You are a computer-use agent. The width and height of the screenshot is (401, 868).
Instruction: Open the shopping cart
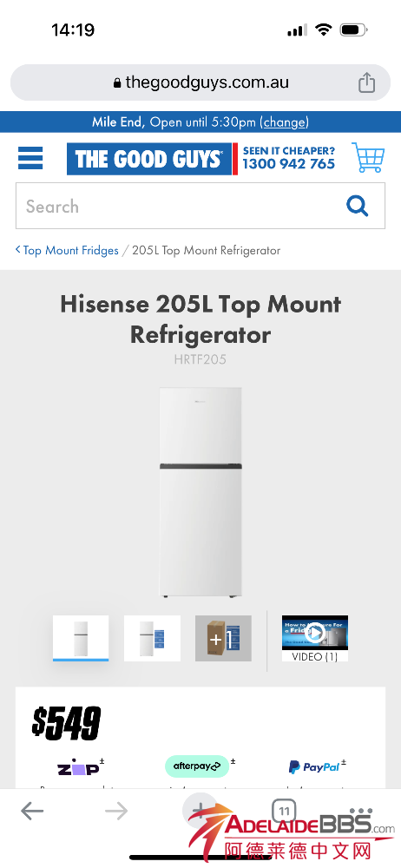coord(368,158)
